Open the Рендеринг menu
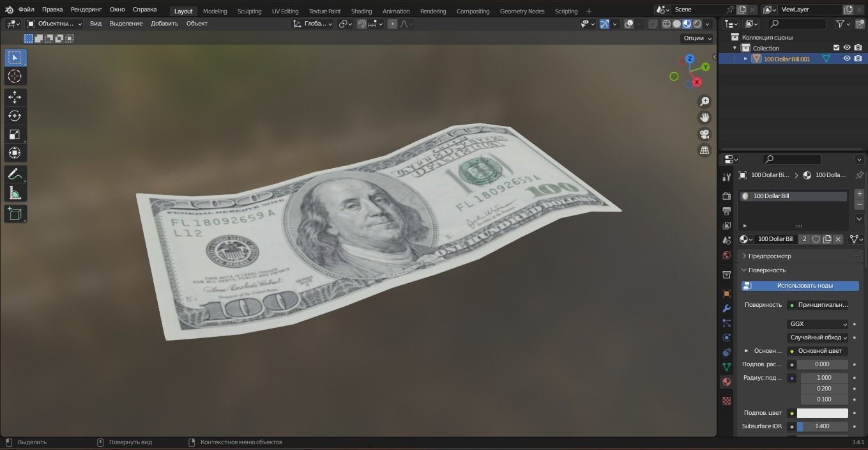This screenshot has height=450, width=868. 86,9
